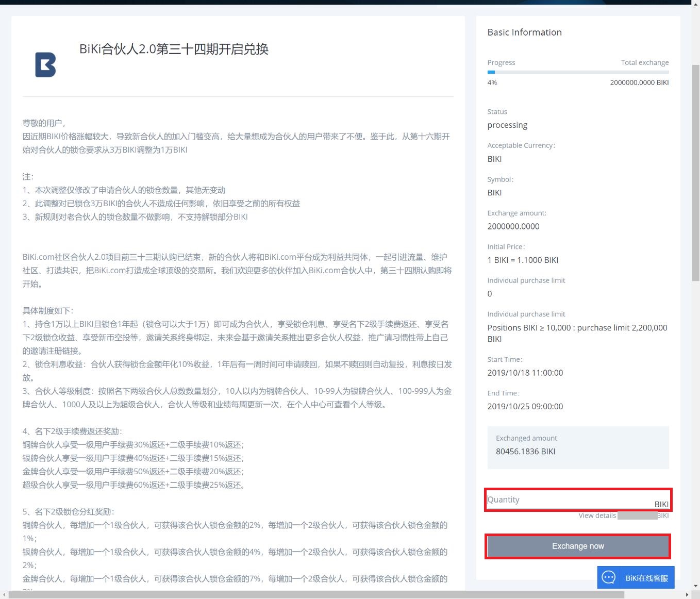Click the processing status text
Image resolution: width=700 pixels, height=599 pixels.
point(507,125)
